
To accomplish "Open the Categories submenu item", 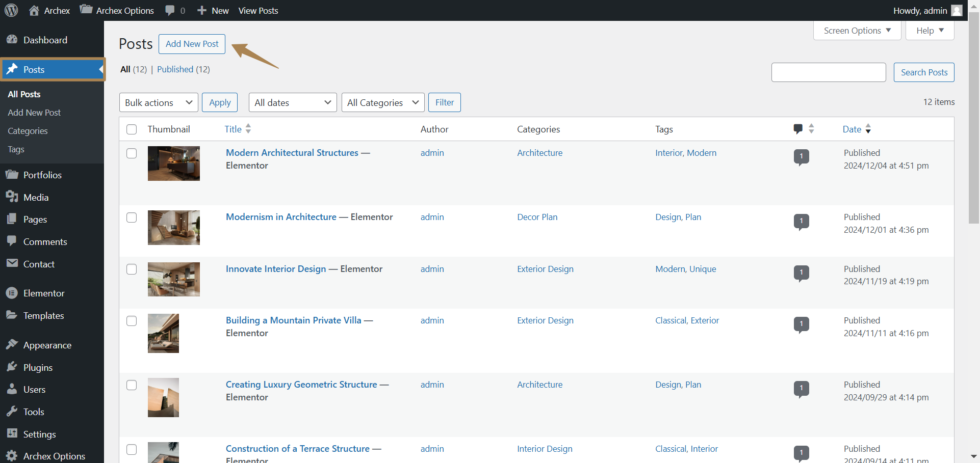I will coord(28,131).
